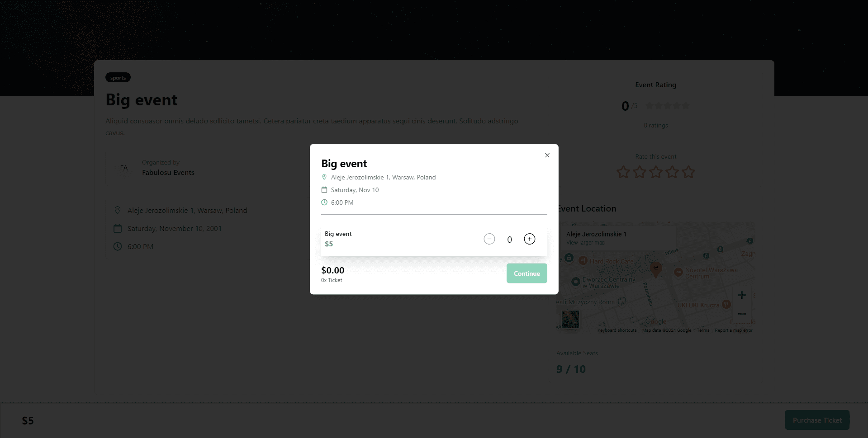Click the ticket quantity field showing 0
The height and width of the screenshot is (438, 868).
(509, 239)
